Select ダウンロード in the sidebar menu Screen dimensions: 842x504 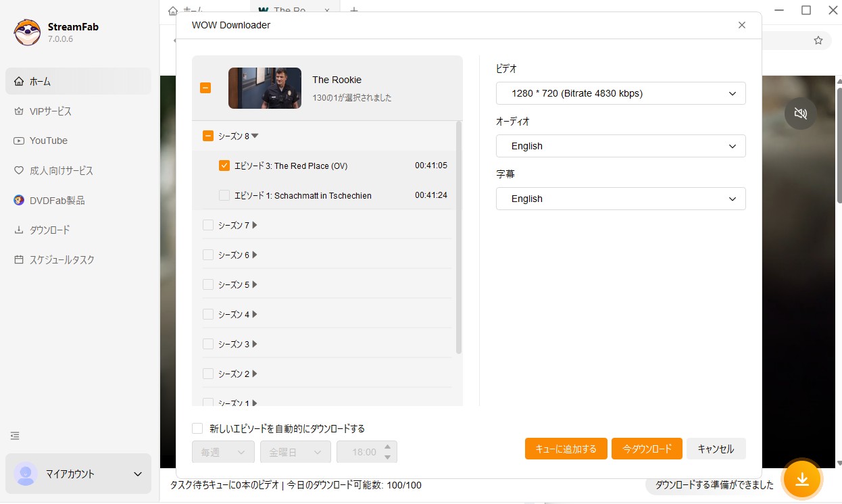[49, 230]
